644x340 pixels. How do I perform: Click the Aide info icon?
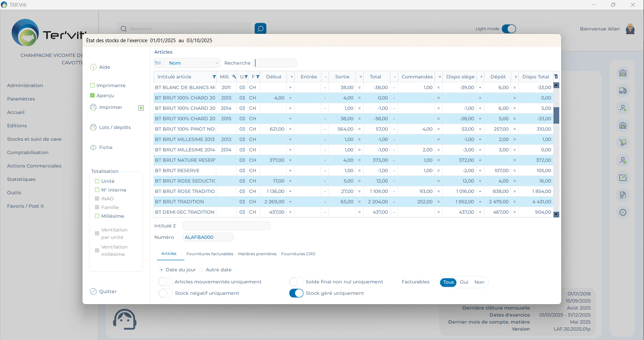[x=93, y=67]
